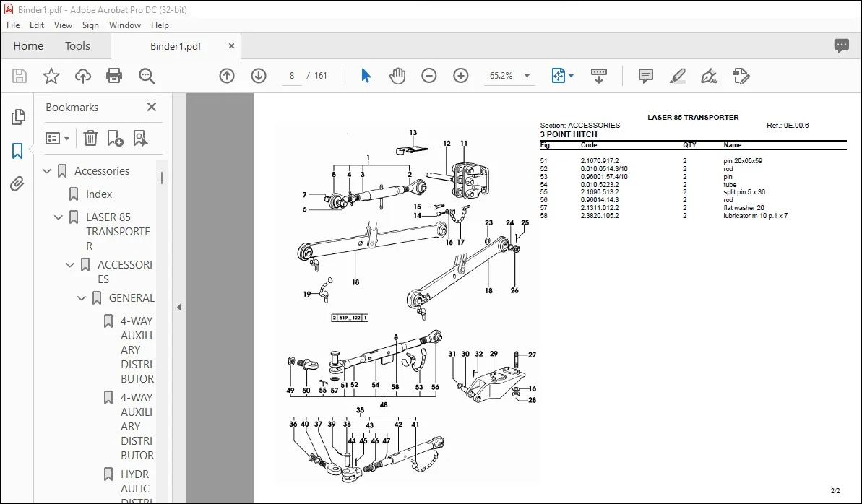Delete the selected bookmark with trash icon
Image resolution: width=862 pixels, height=504 pixels.
(x=90, y=138)
